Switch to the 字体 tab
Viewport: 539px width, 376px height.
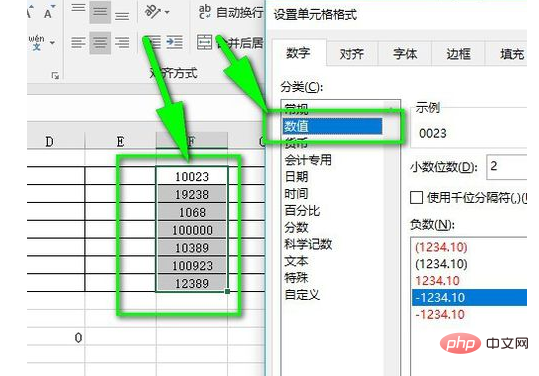405,54
